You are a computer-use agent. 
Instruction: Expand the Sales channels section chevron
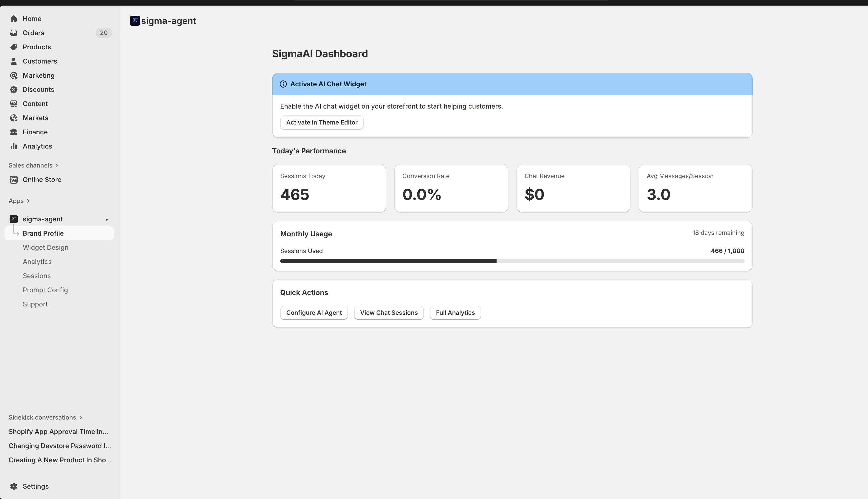point(57,165)
